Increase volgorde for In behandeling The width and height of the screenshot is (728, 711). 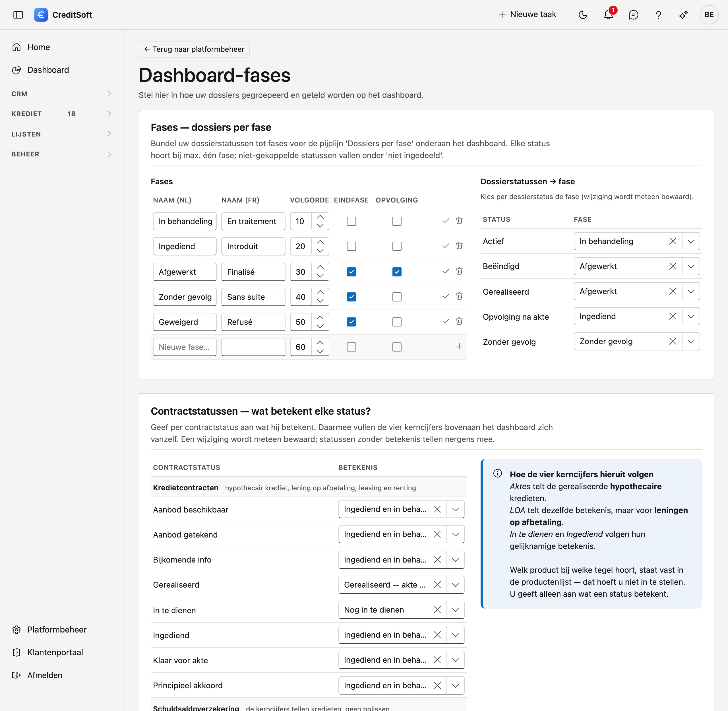coord(320,217)
